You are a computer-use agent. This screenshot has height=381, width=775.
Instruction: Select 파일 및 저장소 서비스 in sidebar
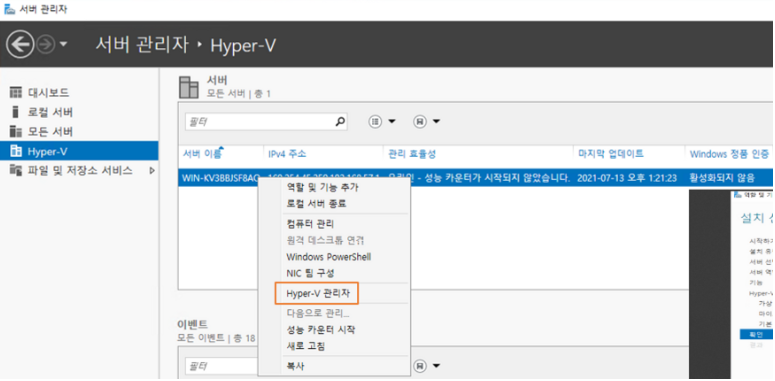(x=80, y=171)
